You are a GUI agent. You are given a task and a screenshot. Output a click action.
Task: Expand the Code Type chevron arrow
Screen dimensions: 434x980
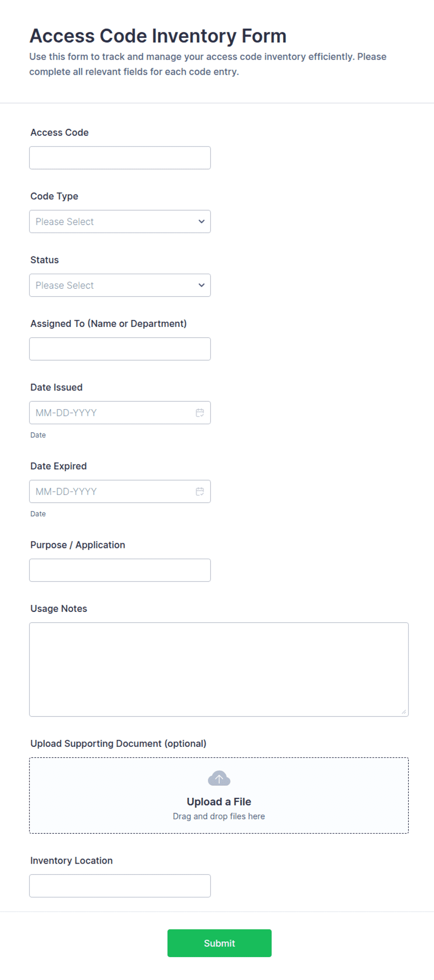(x=202, y=221)
